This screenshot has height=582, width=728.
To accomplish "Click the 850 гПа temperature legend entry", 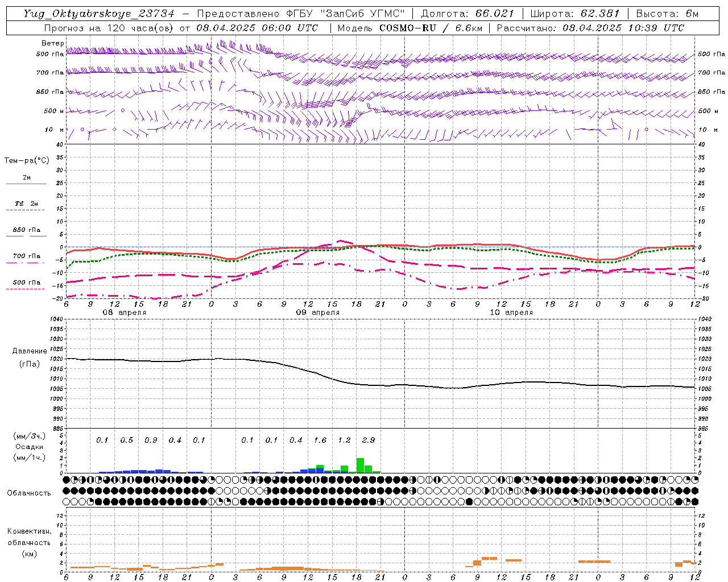I will click(x=27, y=230).
